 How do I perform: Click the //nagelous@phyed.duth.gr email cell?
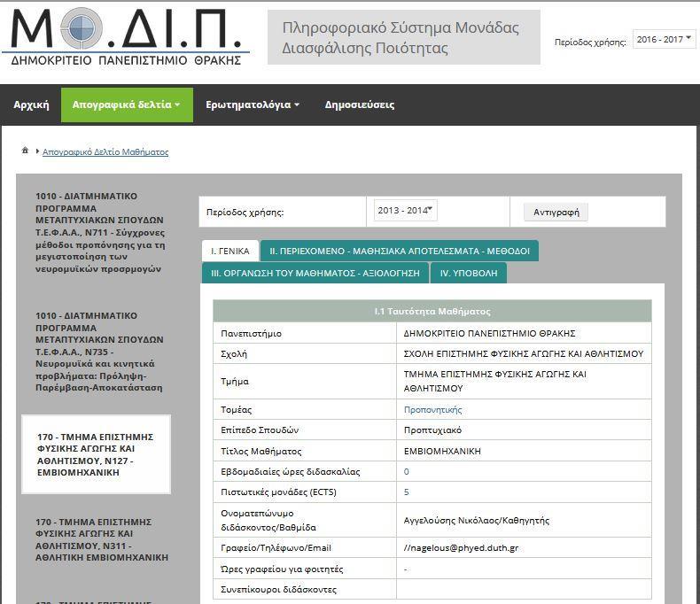click(524, 548)
